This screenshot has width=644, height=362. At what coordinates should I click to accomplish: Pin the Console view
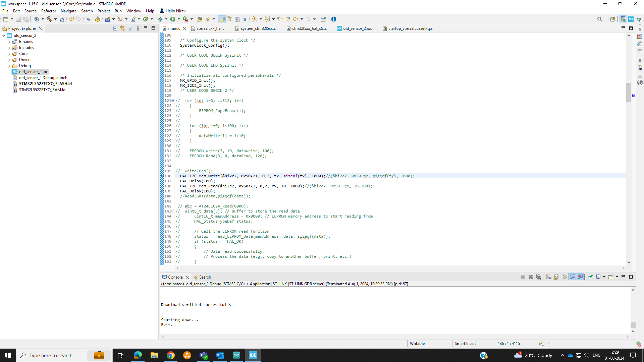click(x=590, y=277)
